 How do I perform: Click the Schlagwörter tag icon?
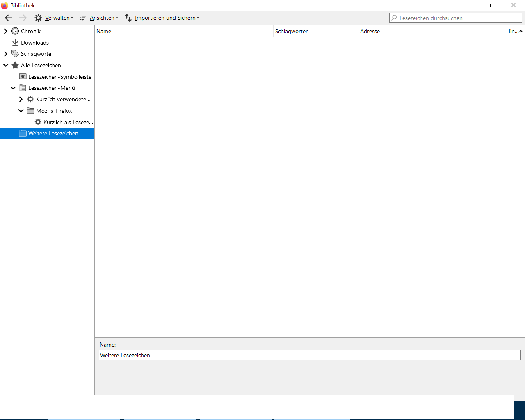15,54
